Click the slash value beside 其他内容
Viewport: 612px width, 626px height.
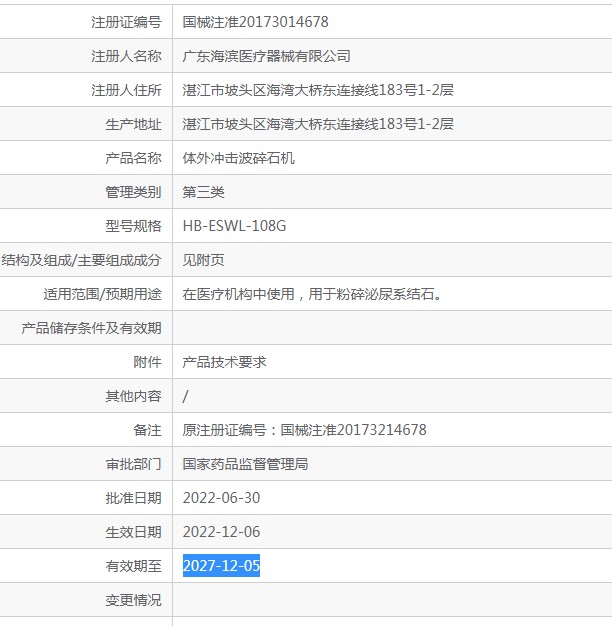pyautogui.click(x=186, y=396)
